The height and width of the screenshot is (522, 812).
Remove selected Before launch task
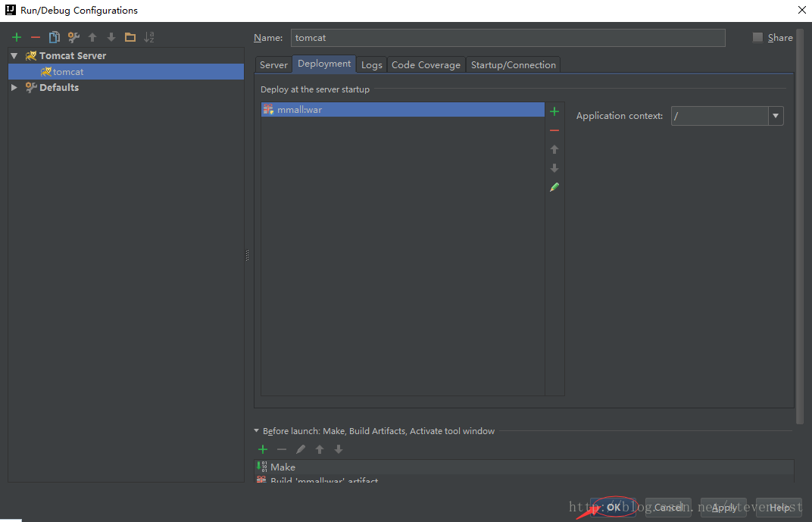(x=282, y=449)
